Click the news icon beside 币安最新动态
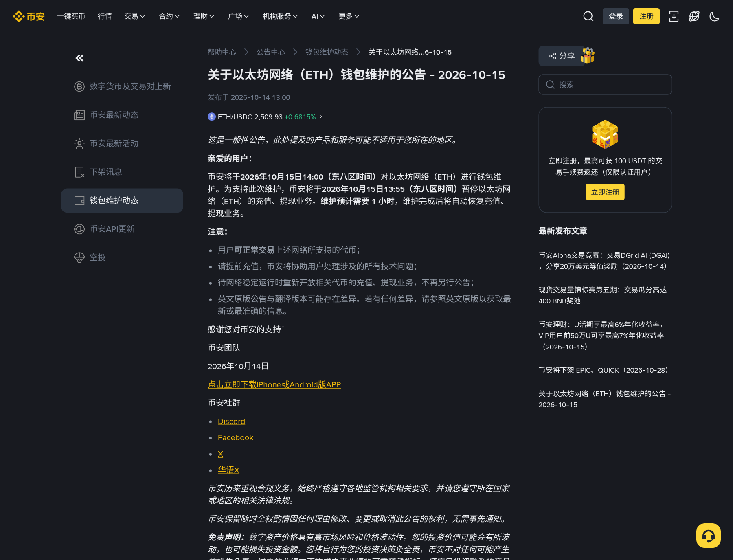Screen dimensions: 733x560 [79, 115]
